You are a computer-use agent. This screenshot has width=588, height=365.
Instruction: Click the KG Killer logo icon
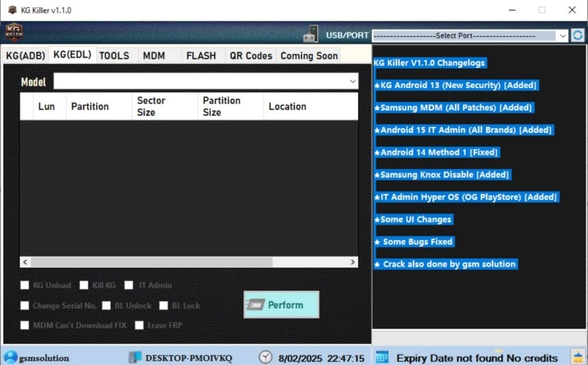tap(14, 33)
